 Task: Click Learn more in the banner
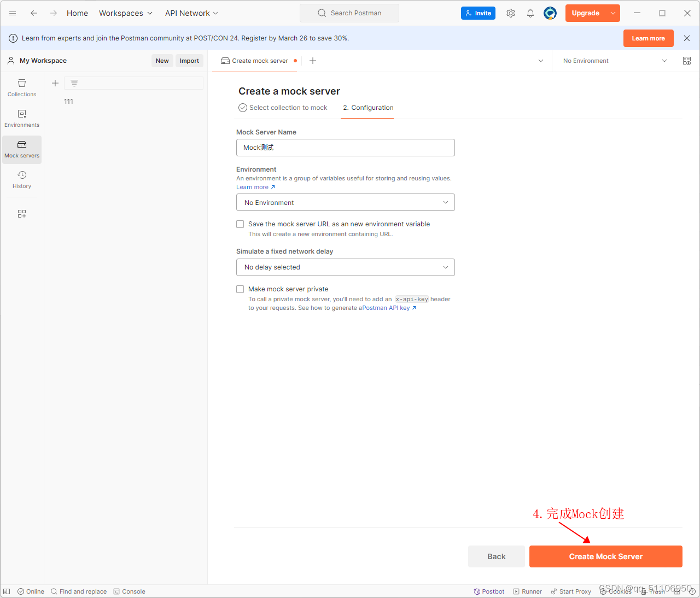click(649, 38)
